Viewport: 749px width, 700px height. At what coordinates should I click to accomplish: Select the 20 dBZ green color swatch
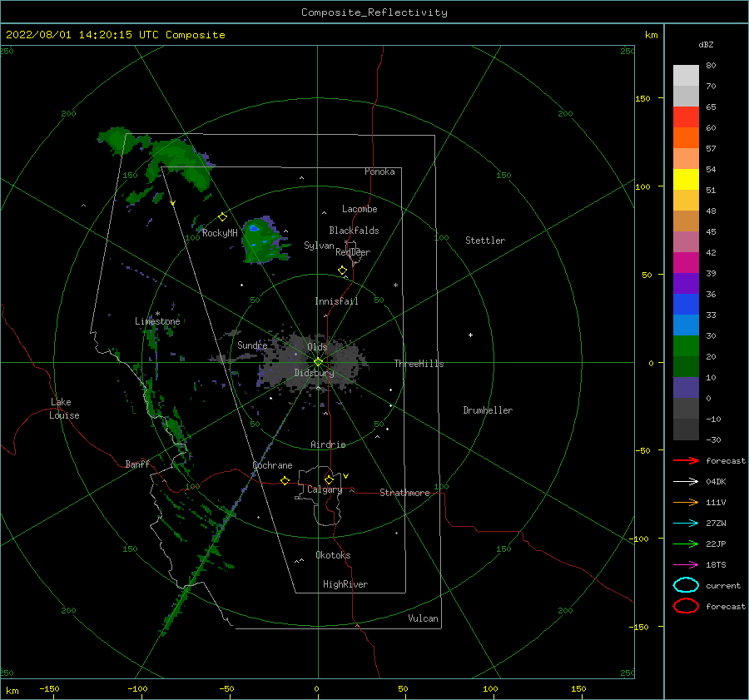click(686, 366)
